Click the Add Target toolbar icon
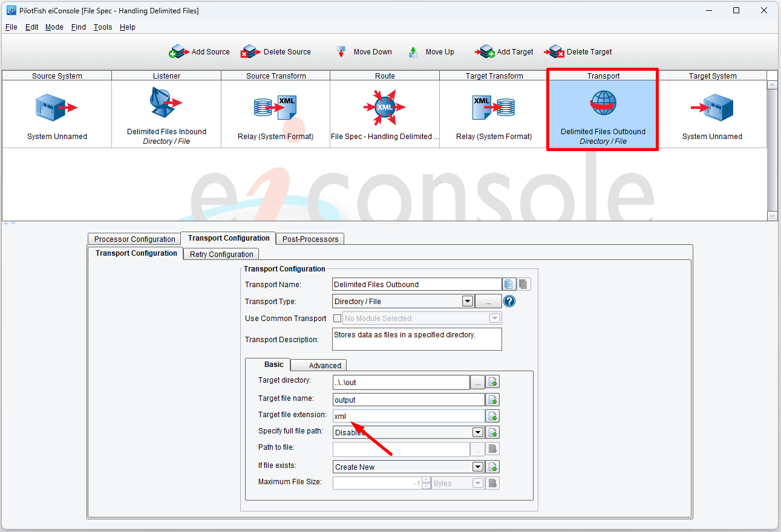 click(485, 51)
